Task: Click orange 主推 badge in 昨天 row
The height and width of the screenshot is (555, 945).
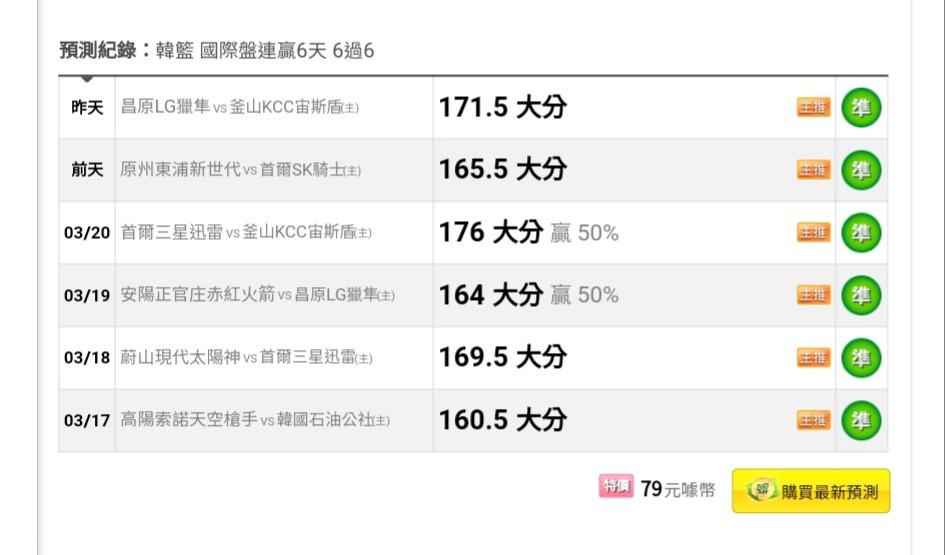Action: (x=813, y=108)
